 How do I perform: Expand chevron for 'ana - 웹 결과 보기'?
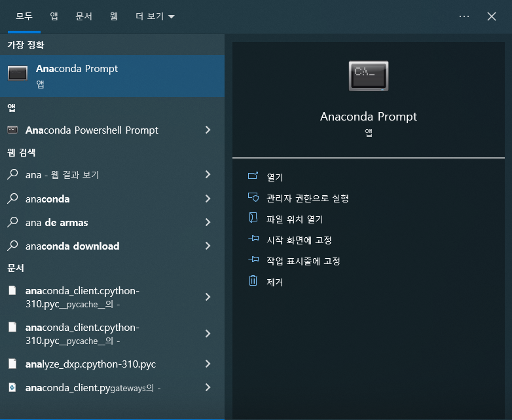point(208,174)
